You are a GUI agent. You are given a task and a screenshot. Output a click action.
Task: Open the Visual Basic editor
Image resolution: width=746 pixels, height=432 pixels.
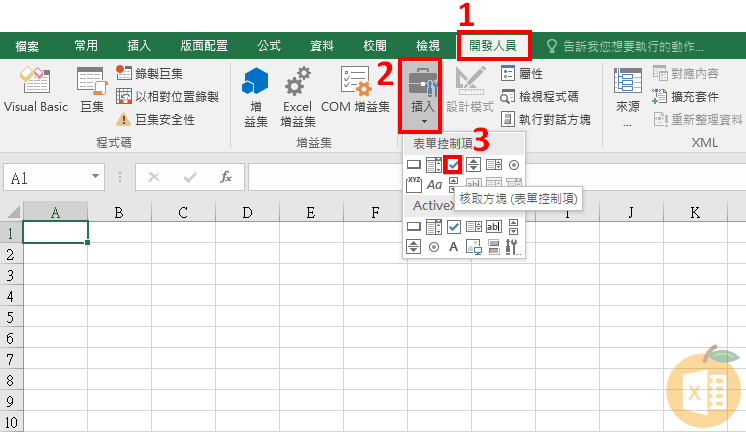(x=36, y=90)
